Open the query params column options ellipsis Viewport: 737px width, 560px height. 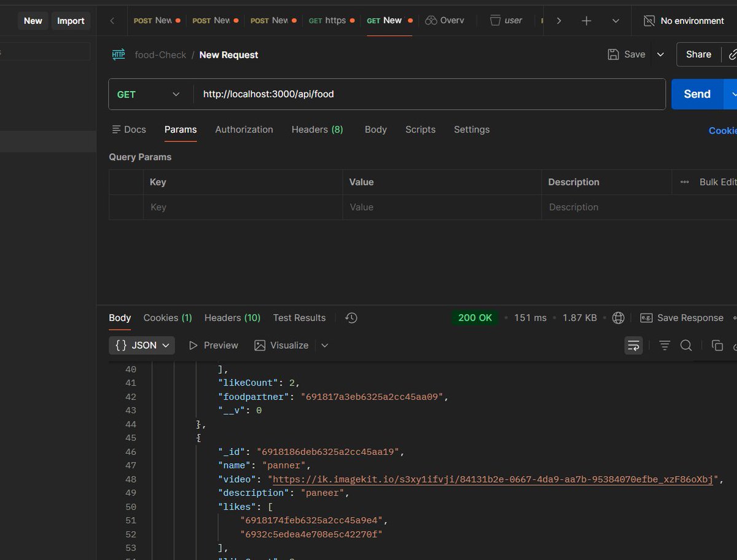point(684,182)
